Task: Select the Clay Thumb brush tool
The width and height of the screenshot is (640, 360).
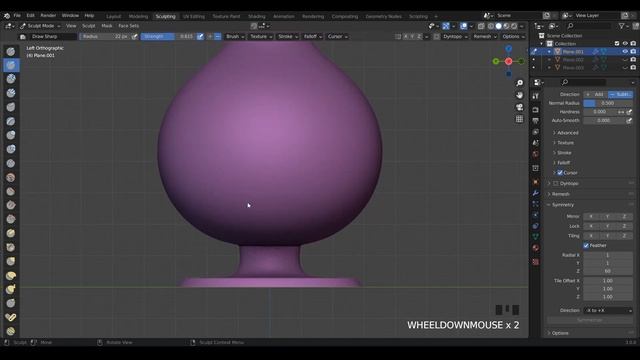Action: (11, 107)
